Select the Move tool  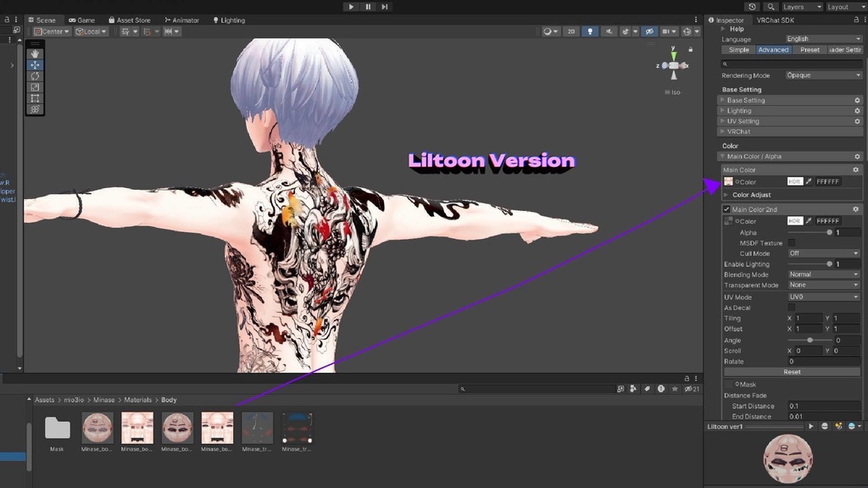pos(35,64)
